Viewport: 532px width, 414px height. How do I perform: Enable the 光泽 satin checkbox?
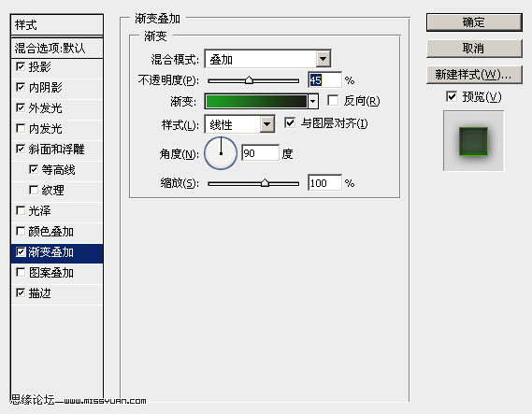coord(21,210)
